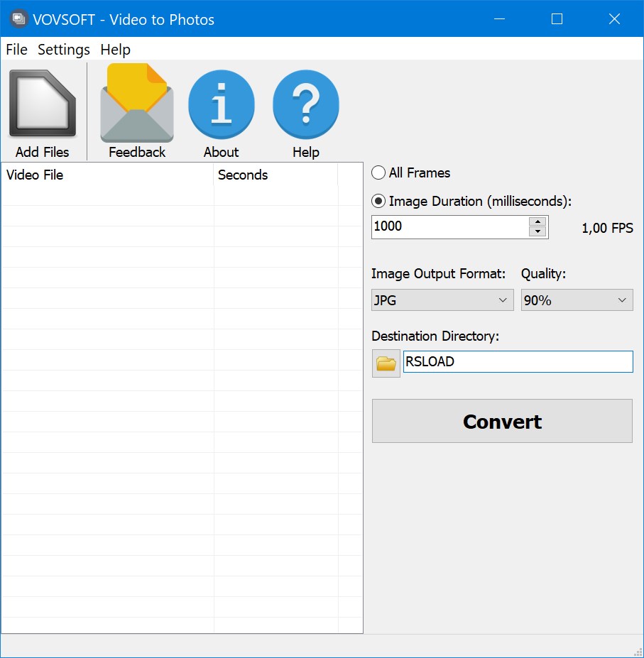Image resolution: width=644 pixels, height=658 pixels.
Task: Decrease image duration with down arrow
Action: pos(538,231)
